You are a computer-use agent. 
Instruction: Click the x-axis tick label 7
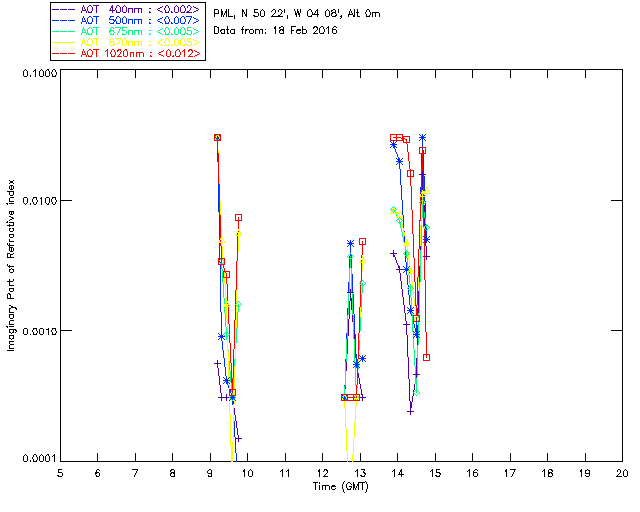tap(135, 473)
